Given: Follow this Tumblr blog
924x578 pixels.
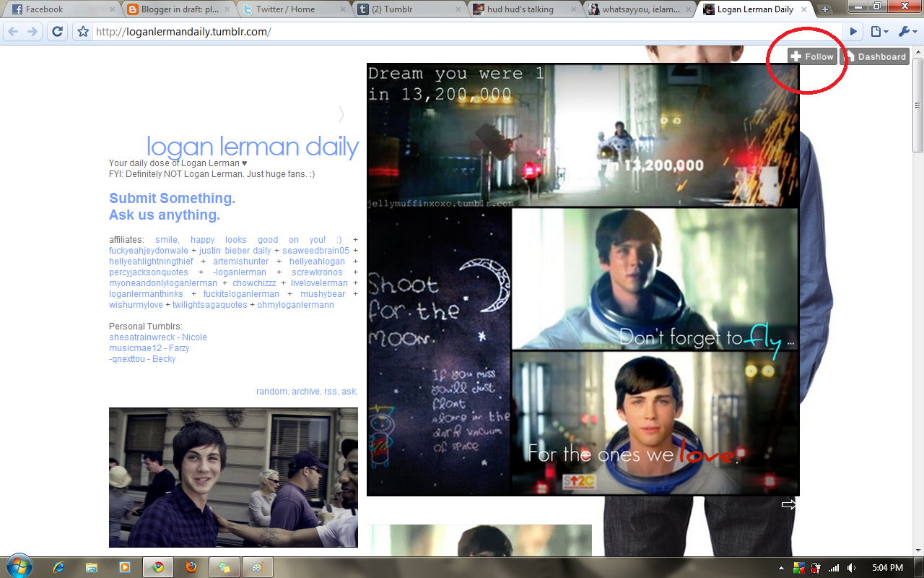Looking at the screenshot, I should point(812,56).
